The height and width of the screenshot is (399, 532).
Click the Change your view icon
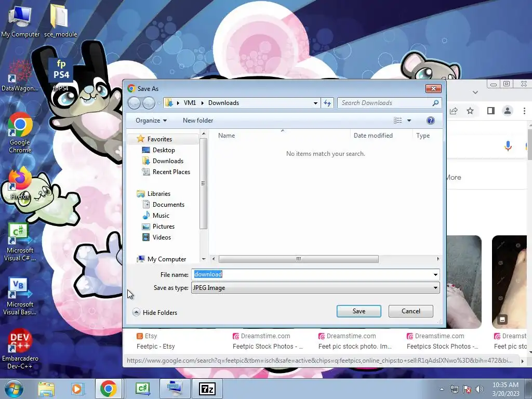397,121
